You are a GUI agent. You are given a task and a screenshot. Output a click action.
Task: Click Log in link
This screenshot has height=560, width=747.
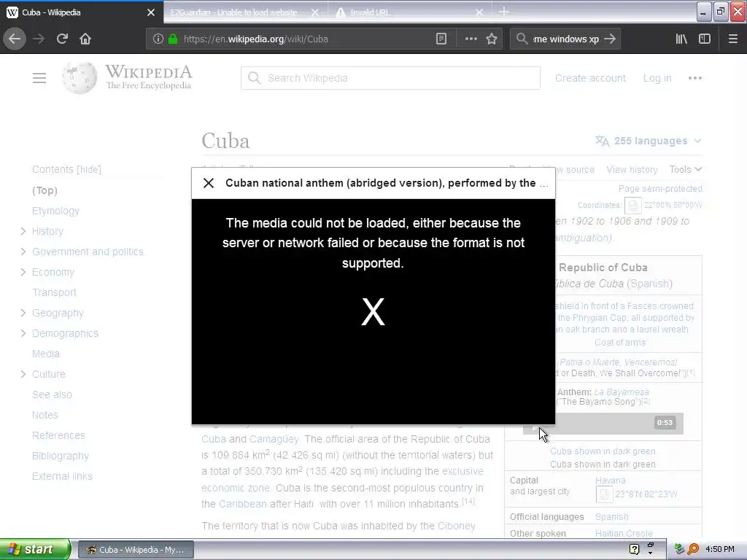[657, 78]
